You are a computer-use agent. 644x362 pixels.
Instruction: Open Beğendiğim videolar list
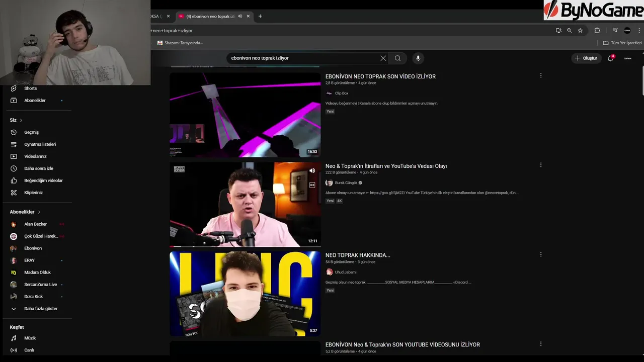click(x=43, y=180)
